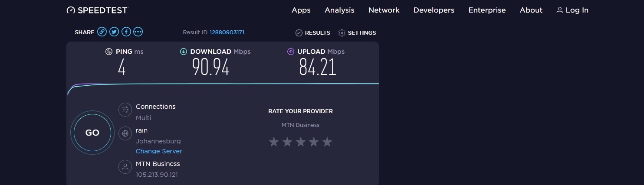The width and height of the screenshot is (644, 185).
Task: Go to the Network menu item
Action: click(384, 10)
